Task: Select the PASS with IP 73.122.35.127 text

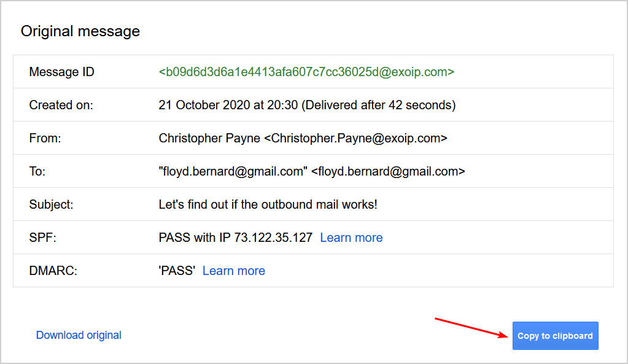Action: [x=236, y=238]
